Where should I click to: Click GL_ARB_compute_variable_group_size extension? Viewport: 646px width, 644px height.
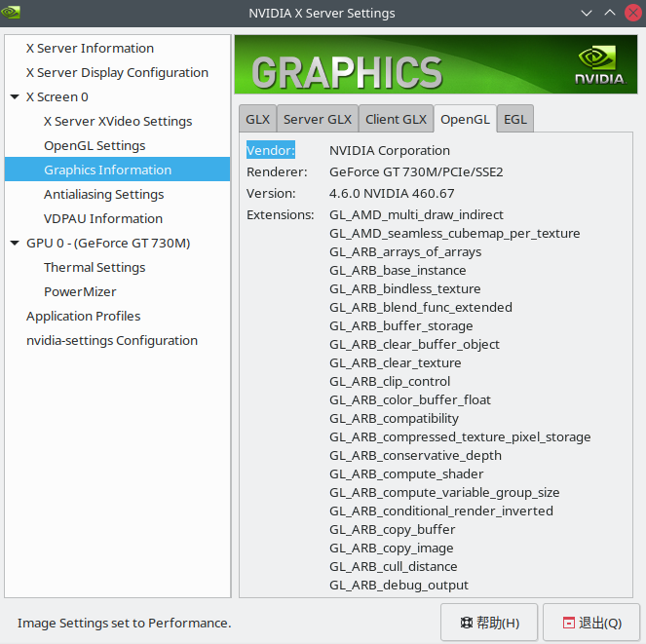tap(444, 493)
